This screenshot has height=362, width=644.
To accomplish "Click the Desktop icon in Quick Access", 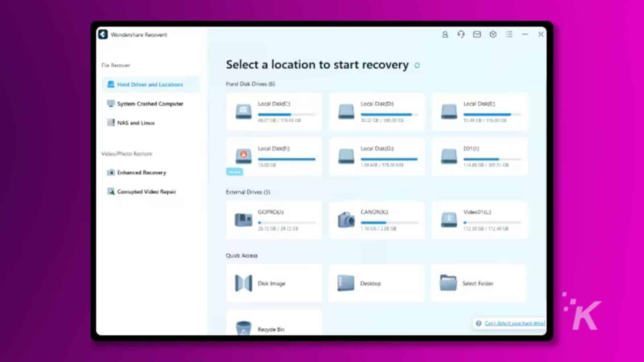I will point(346,283).
